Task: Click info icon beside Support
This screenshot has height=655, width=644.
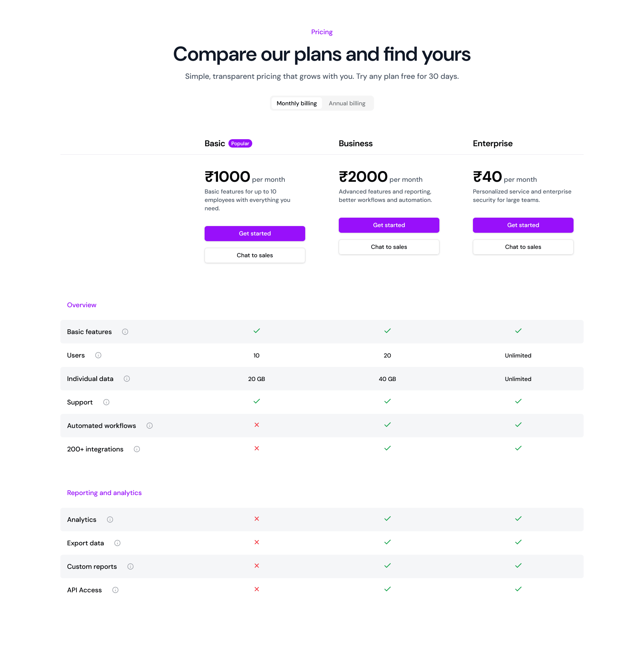Action: click(x=106, y=402)
